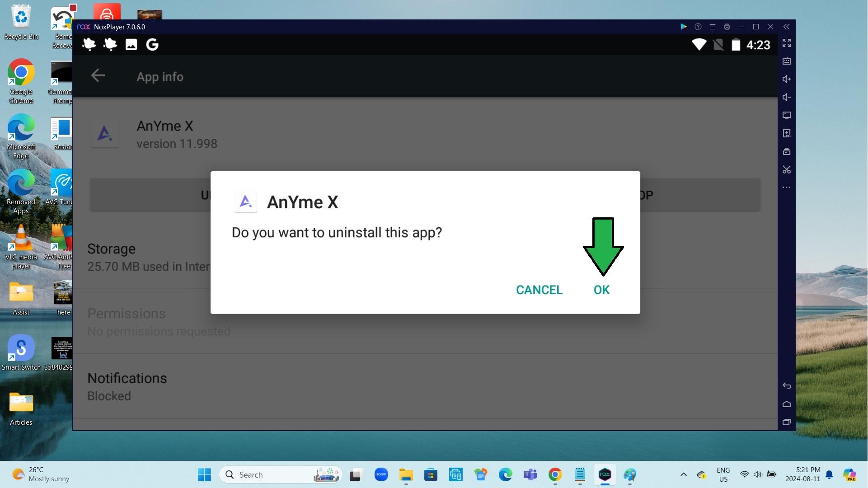Open NoxPlayer multi-instance toolbox icon
Image resolution: width=868 pixels, height=488 pixels.
[x=787, y=151]
